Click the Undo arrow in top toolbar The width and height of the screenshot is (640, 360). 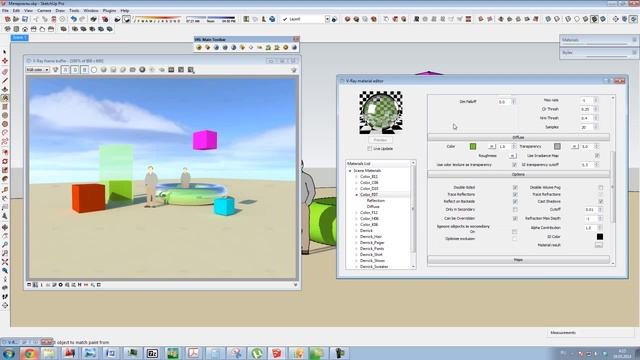73,19
